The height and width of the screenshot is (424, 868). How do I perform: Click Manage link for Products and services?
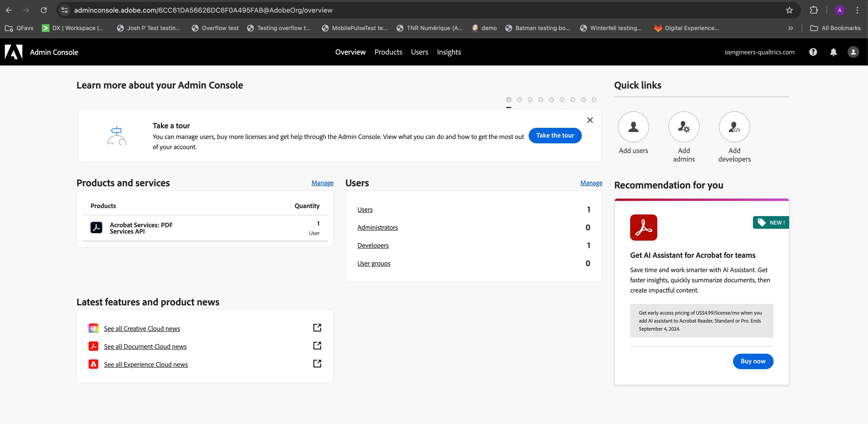coord(322,183)
